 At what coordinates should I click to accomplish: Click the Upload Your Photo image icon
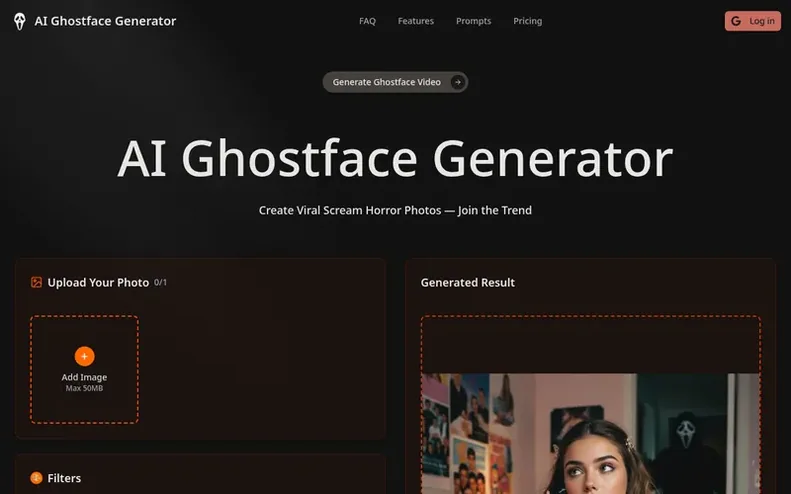36,282
